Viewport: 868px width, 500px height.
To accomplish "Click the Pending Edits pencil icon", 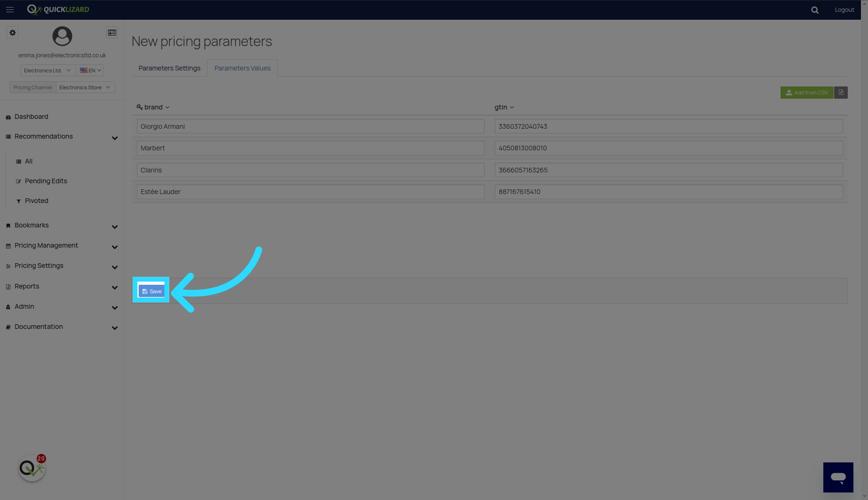I will click(18, 181).
